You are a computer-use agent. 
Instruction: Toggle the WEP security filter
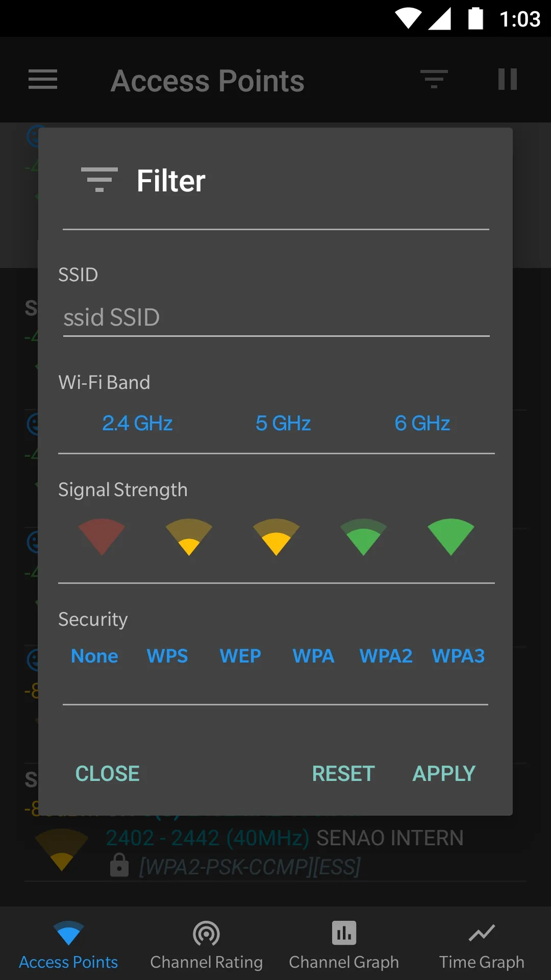click(x=240, y=656)
